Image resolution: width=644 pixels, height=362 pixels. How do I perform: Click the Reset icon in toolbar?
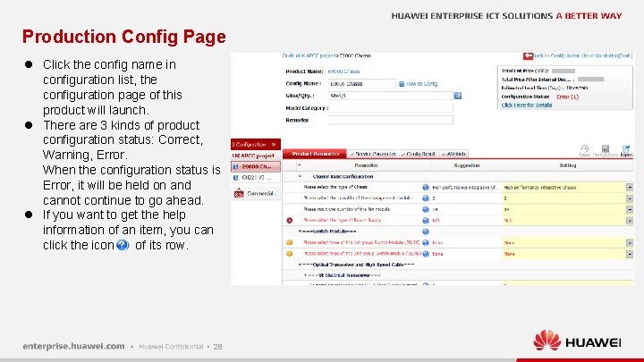(584, 150)
